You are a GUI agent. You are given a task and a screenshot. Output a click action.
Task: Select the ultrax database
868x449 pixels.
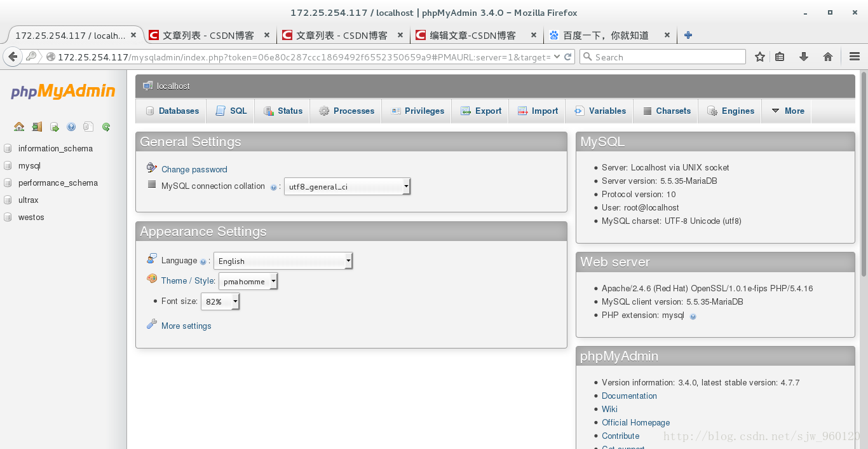[29, 200]
